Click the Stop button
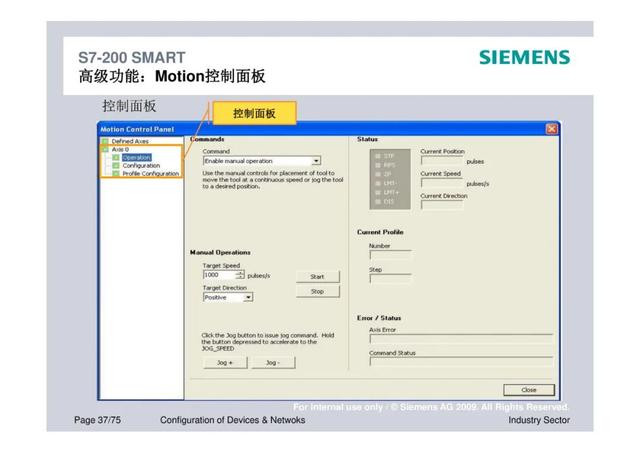 [x=318, y=292]
